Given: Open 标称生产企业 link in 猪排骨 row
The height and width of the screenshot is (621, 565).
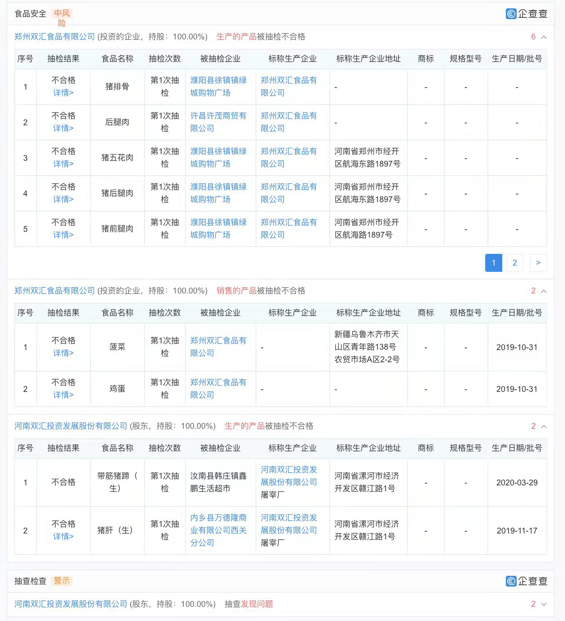Looking at the screenshot, I should tap(289, 87).
